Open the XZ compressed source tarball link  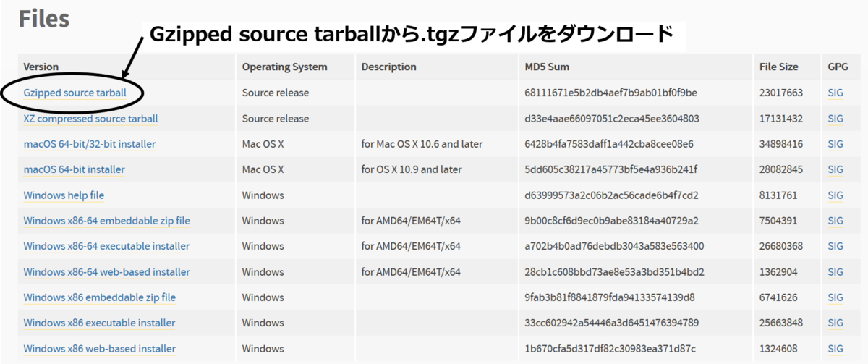(90, 118)
